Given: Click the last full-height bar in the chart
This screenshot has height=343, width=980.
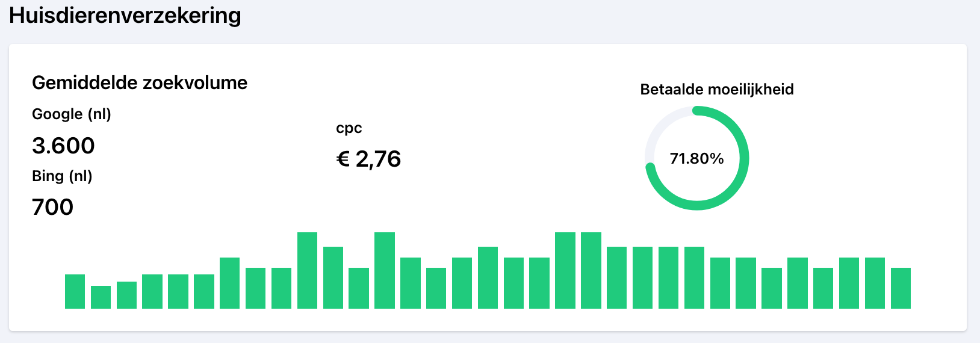Looking at the screenshot, I should pyautogui.click(x=591, y=270).
